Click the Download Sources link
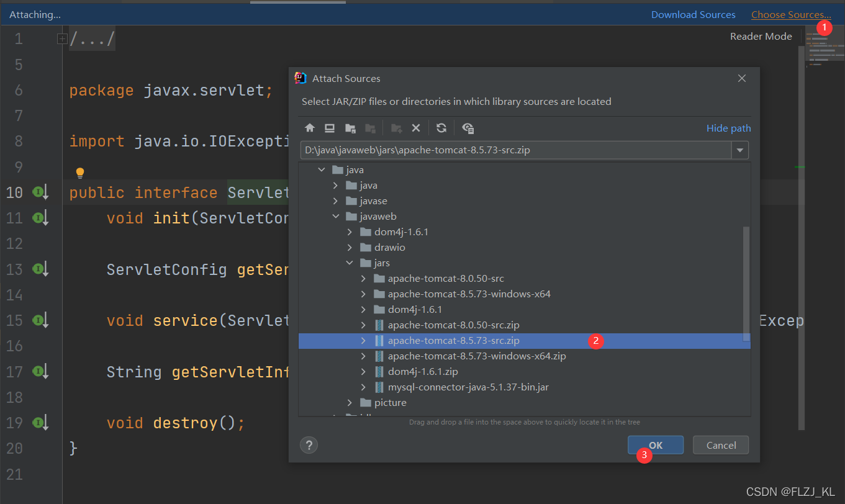 pos(693,15)
